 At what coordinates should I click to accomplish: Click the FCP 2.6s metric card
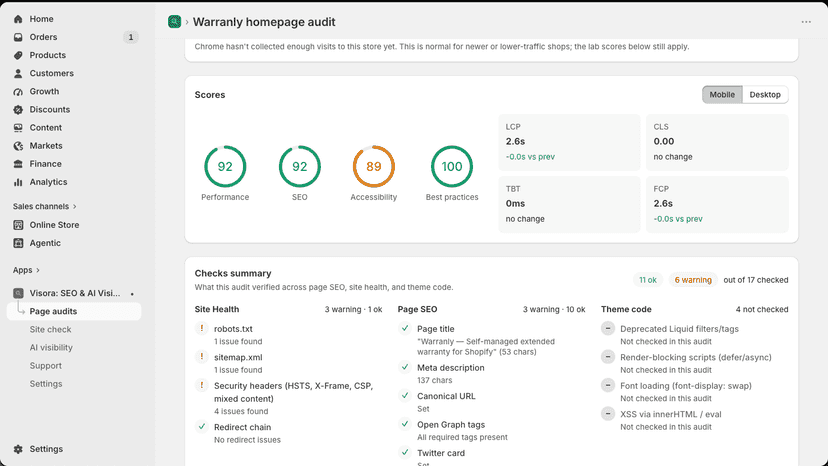pos(717,204)
